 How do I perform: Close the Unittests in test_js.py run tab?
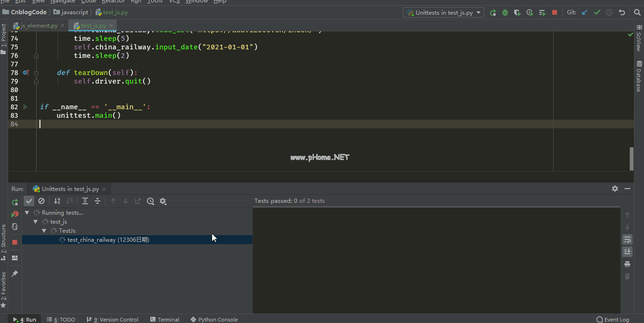pos(104,189)
